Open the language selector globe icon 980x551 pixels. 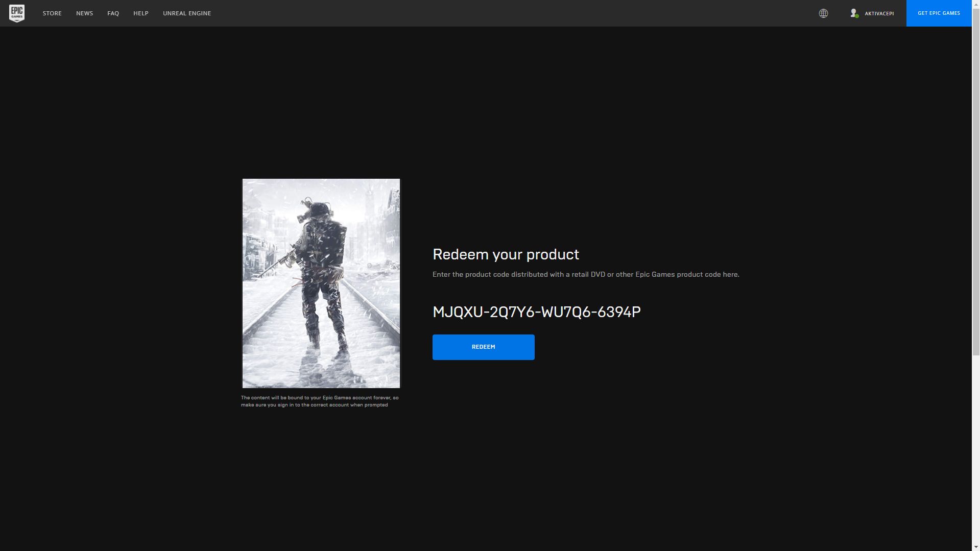click(823, 13)
